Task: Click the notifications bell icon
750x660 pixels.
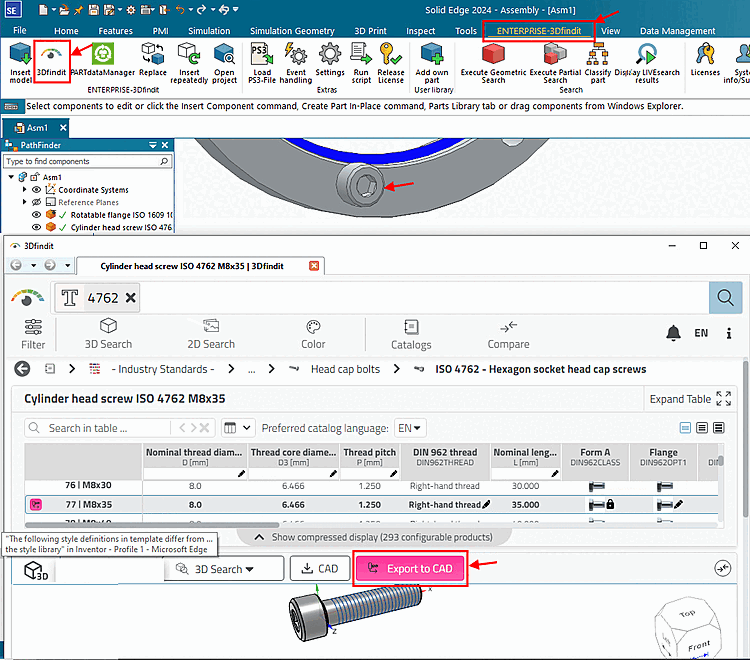Action: tap(673, 333)
